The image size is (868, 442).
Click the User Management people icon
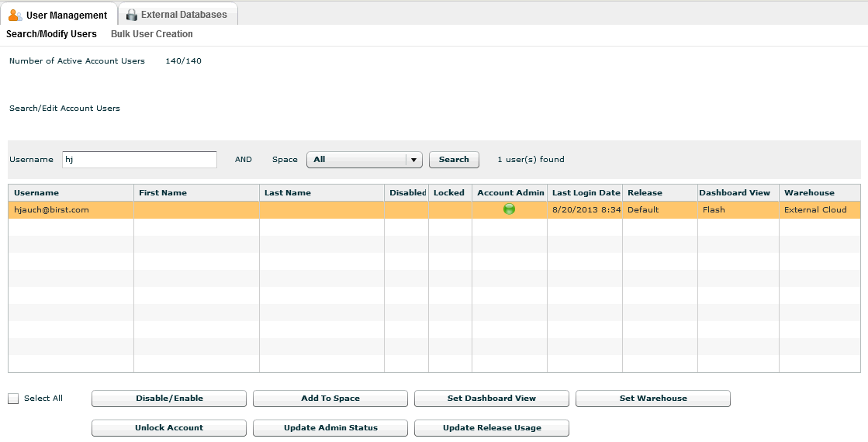[15, 15]
